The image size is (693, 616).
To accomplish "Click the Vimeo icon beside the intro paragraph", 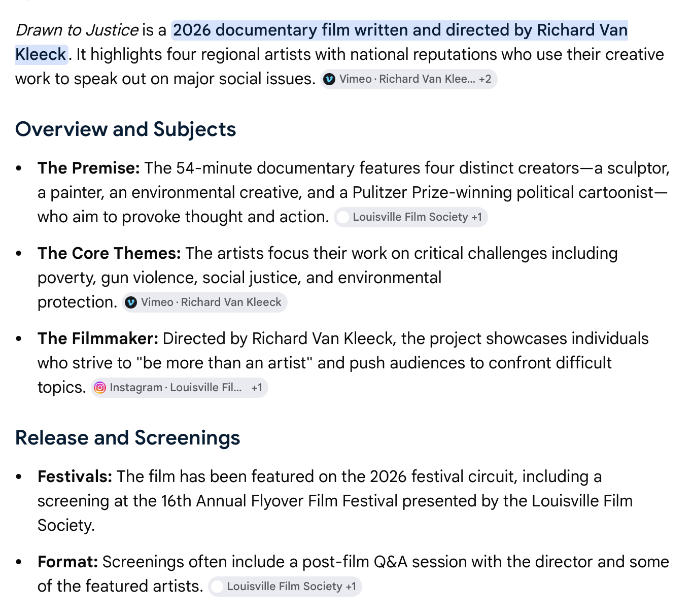I will tap(329, 79).
